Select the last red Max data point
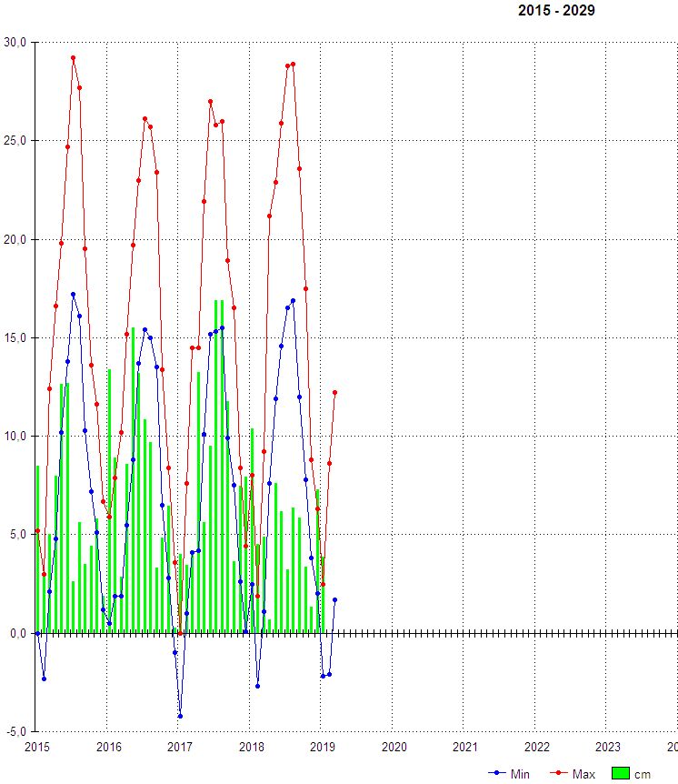 click(334, 393)
